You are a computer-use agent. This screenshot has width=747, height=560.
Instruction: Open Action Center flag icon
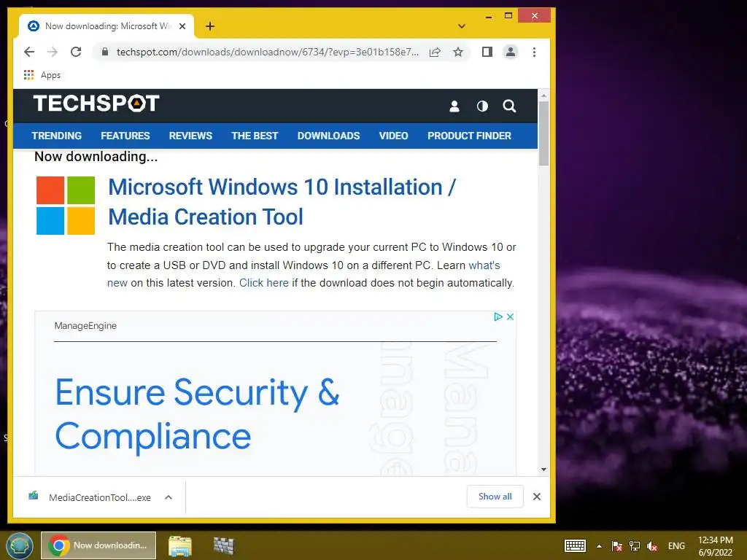(x=616, y=545)
